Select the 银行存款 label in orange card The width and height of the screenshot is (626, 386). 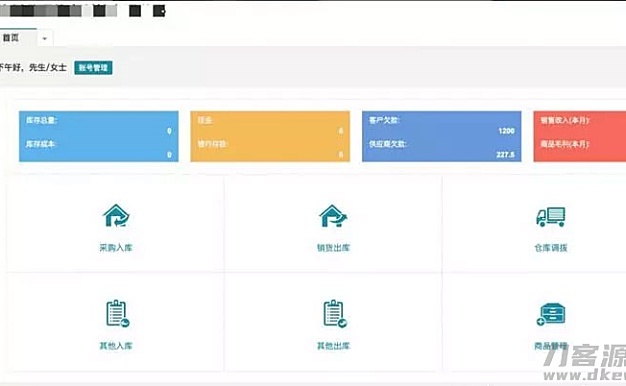pos(213,144)
